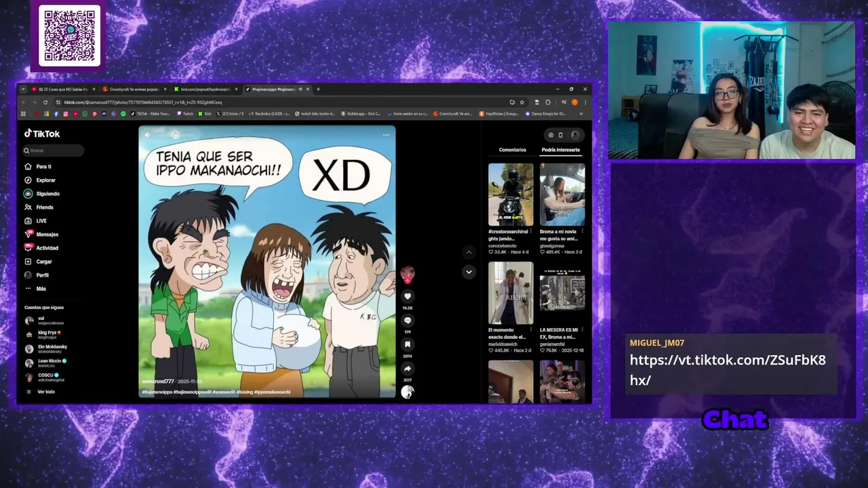This screenshot has width=868, height=488.
Task: Open El momento exacto video thumbnail
Action: pyautogui.click(x=511, y=293)
